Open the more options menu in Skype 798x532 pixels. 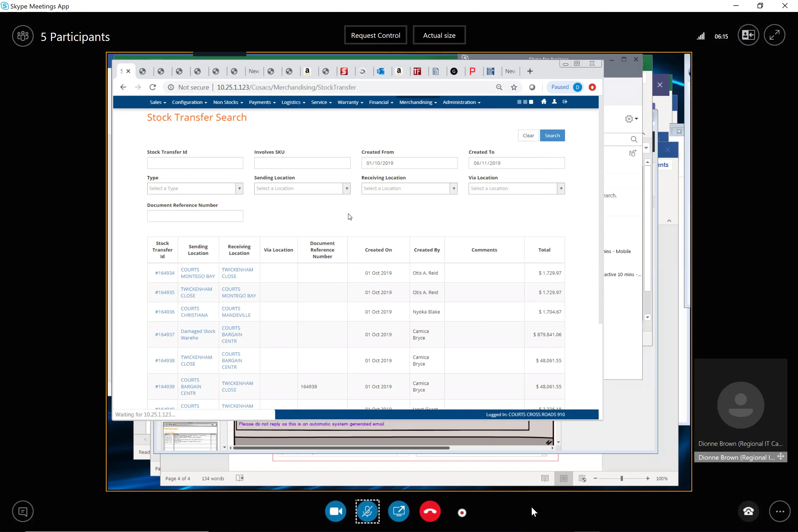pyautogui.click(x=780, y=511)
